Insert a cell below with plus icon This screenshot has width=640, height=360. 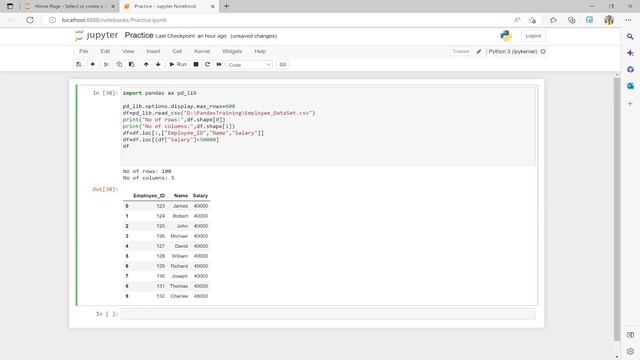pos(93,64)
